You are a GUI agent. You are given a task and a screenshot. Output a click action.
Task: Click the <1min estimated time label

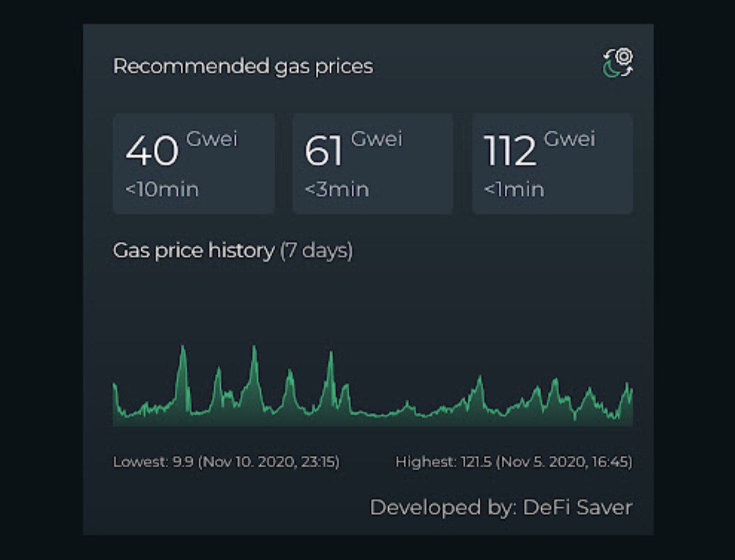point(514,189)
